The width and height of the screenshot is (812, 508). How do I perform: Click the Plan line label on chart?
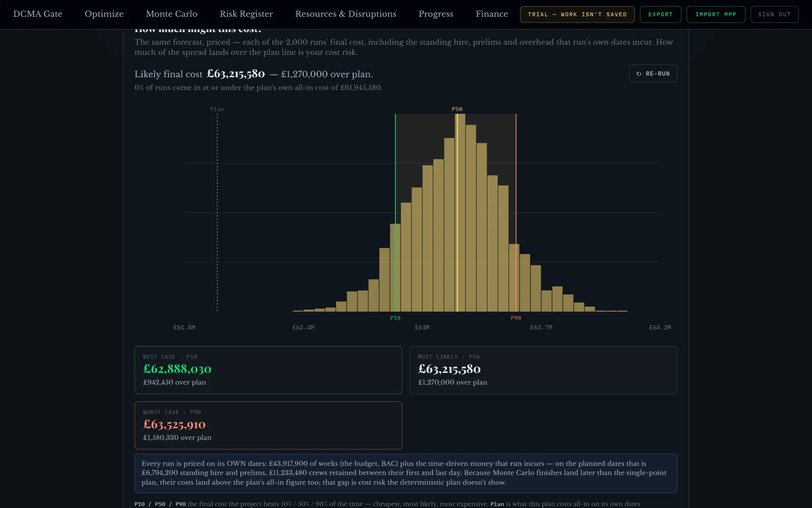217,109
